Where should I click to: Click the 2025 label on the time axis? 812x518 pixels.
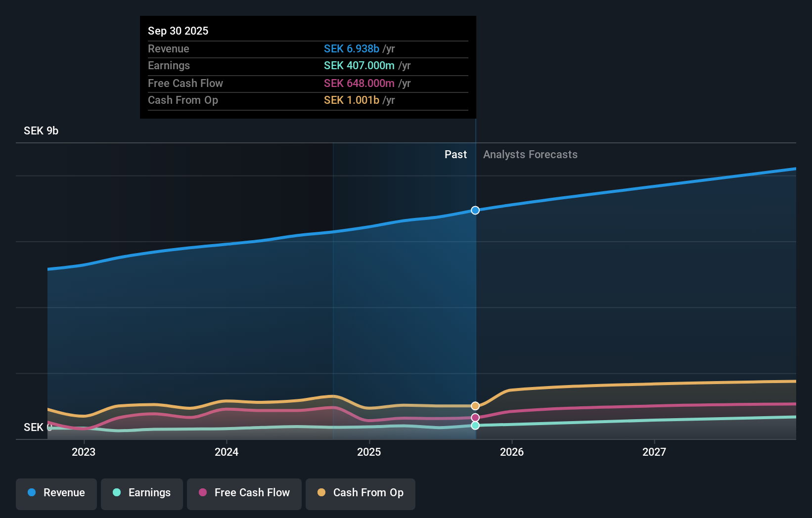click(369, 452)
